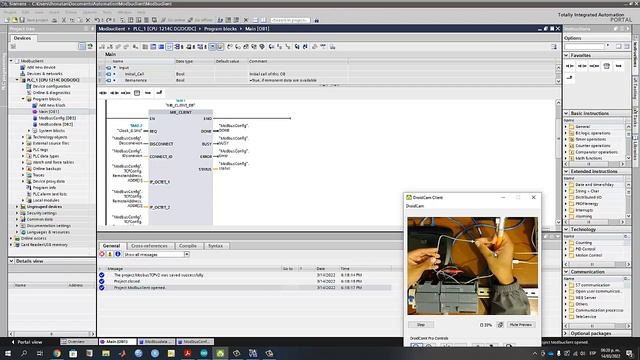The height and width of the screenshot is (360, 640).
Task: Click the Undo arrow in main toolbar
Action: 97,20
